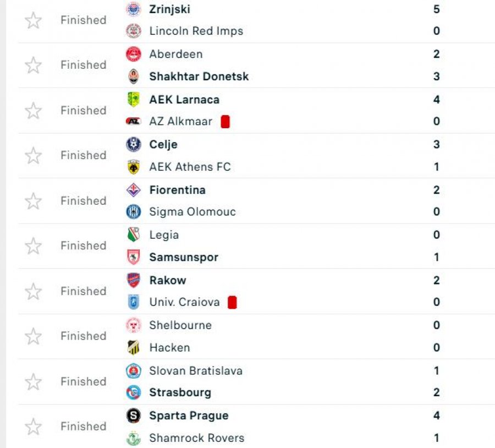Open the Strasbourg team name link

(180, 393)
